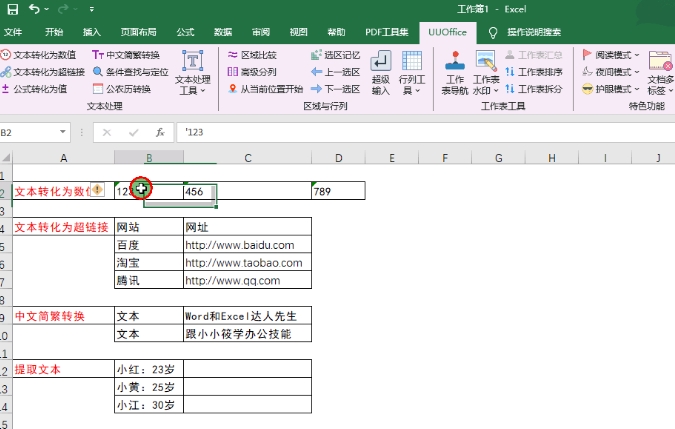Click the 超级输入 button
The height and width of the screenshot is (429, 675).
(381, 72)
